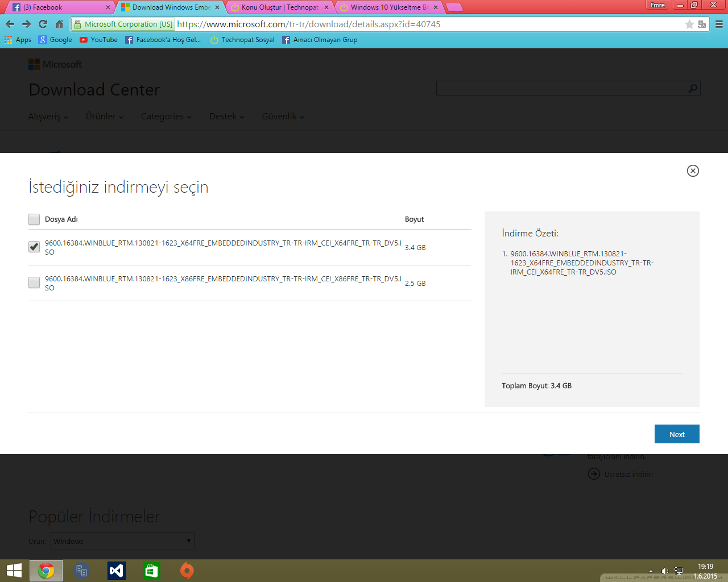Click the arrow icon beside Ücretsiz indirin

coord(594,474)
